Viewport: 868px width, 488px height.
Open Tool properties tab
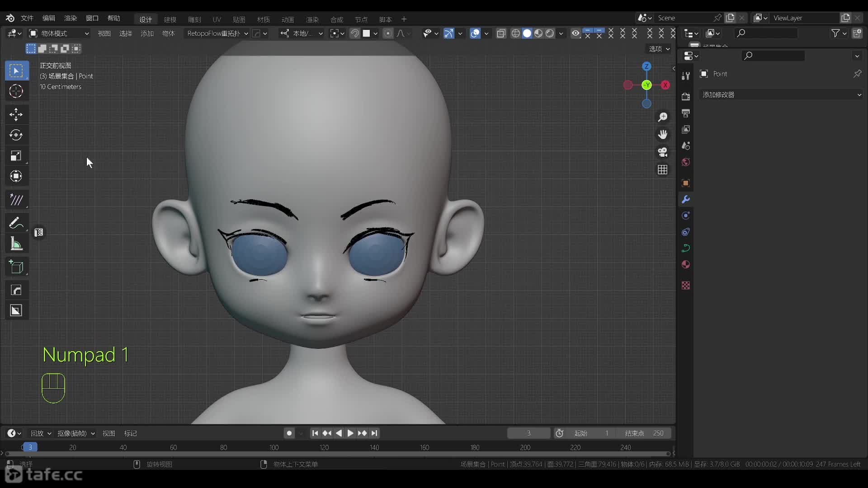(686, 76)
